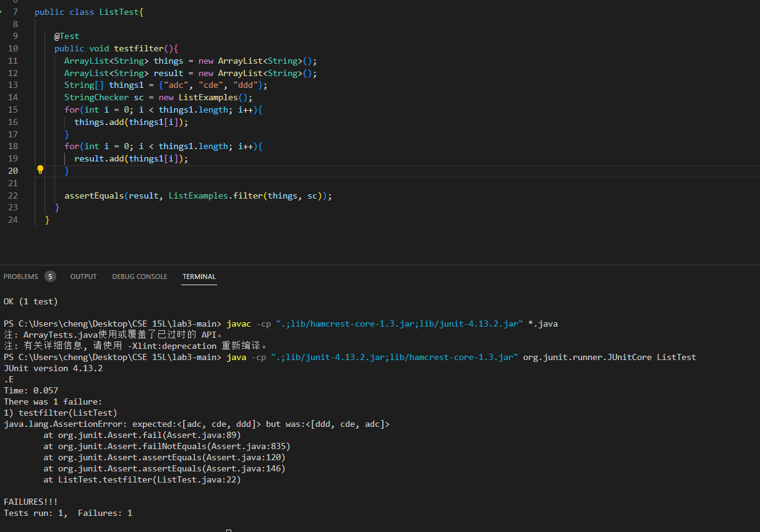
Task: Click the blank line 21 in the editor
Action: coord(396,183)
